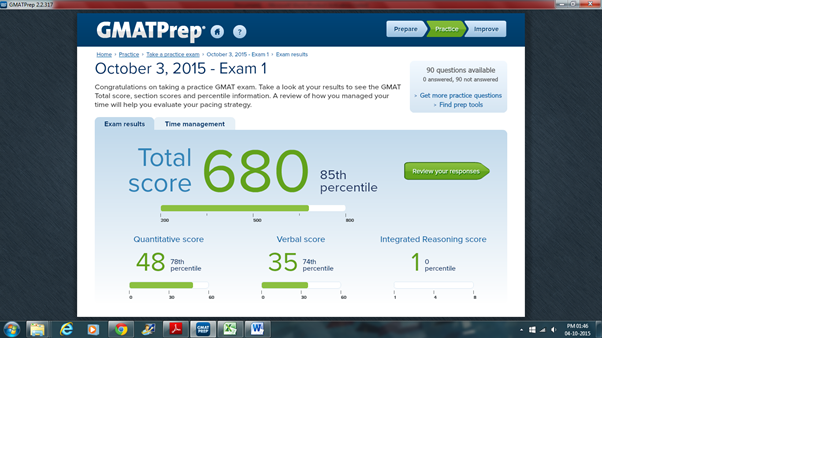Viewport: 819px width, 460px height.
Task: Click the Quantitative score value 48
Action: [150, 262]
